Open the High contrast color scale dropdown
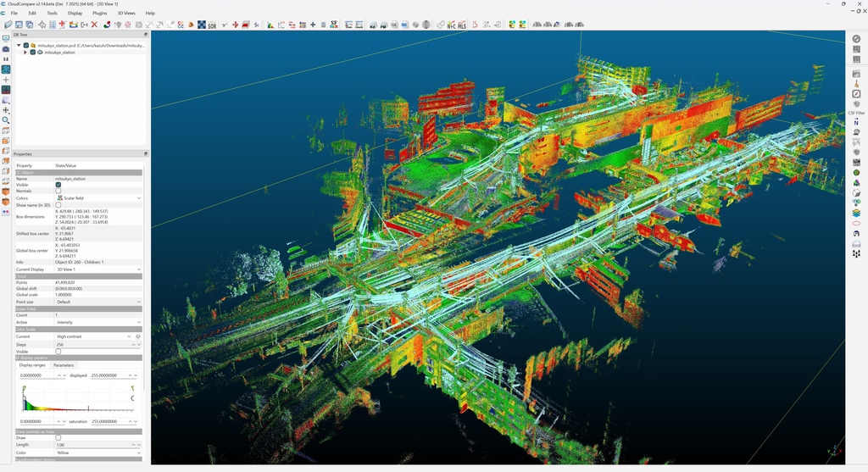This screenshot has width=868, height=472. 94,336
